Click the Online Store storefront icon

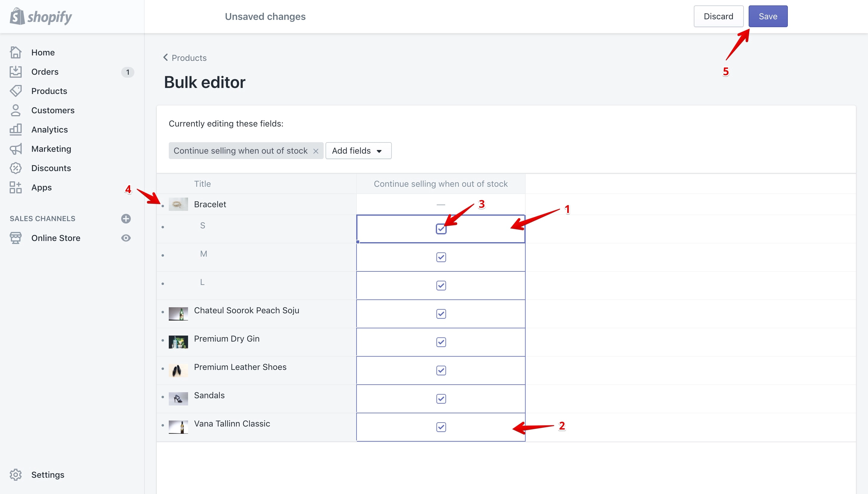pyautogui.click(x=16, y=238)
